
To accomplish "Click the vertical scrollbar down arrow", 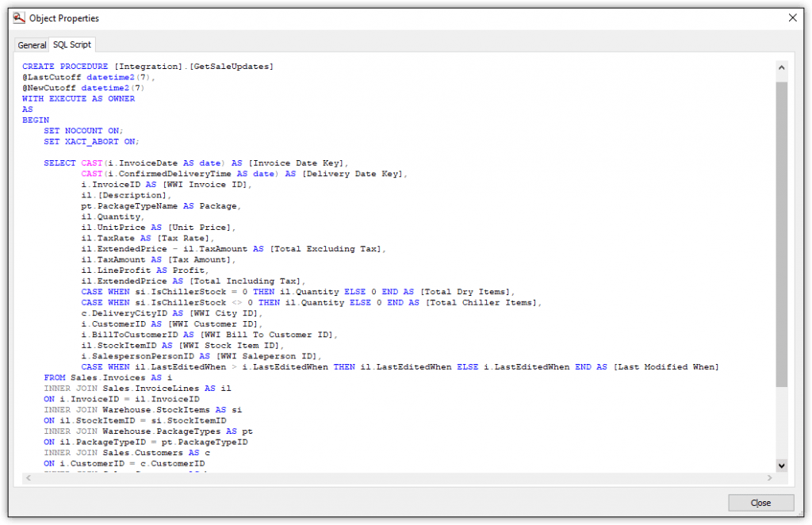I will coord(782,466).
